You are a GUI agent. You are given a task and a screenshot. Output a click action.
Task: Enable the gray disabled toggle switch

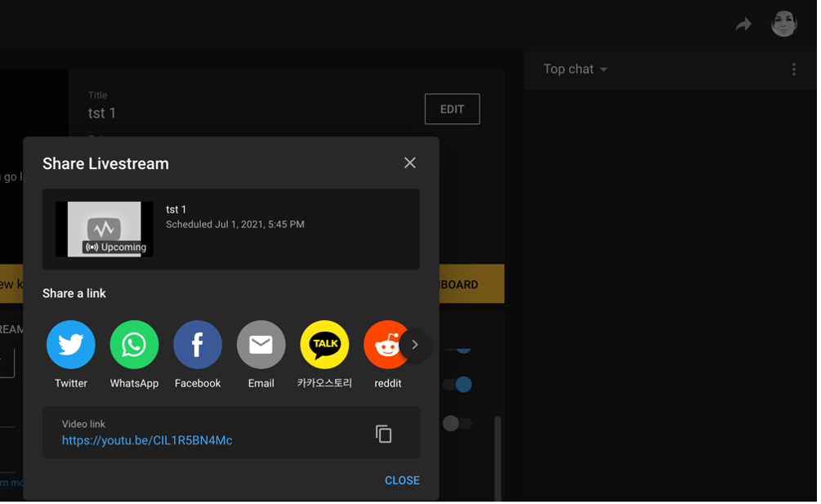pos(456,423)
